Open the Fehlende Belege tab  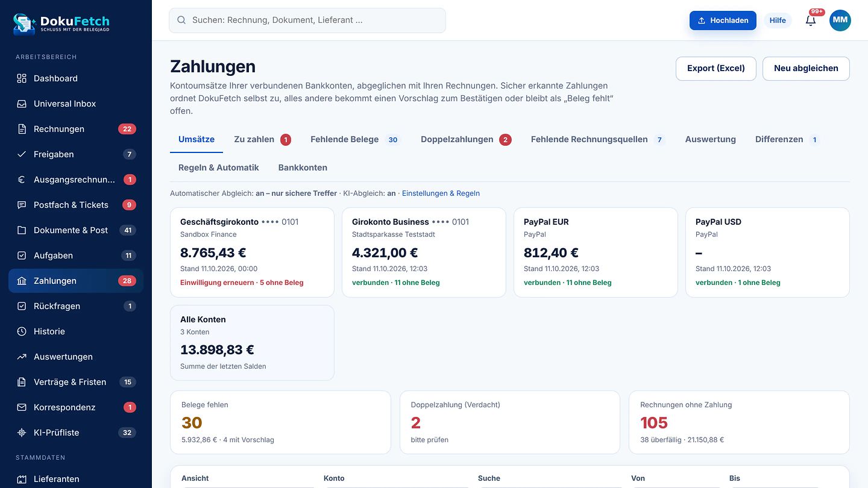click(x=354, y=139)
